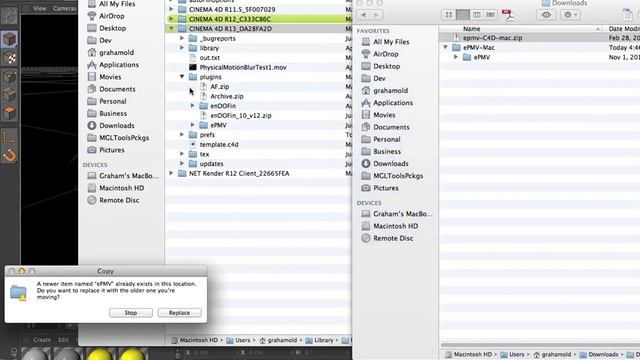Screen dimensions: 640x360
Task: Open Dev folder in left Finder sidebar
Action: click(105, 40)
